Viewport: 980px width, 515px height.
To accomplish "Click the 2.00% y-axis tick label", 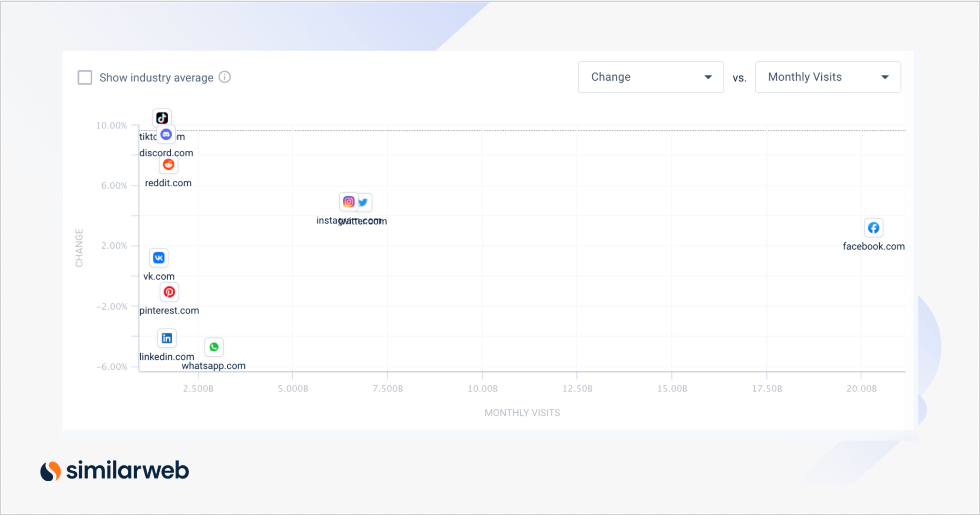I will tap(114, 246).
